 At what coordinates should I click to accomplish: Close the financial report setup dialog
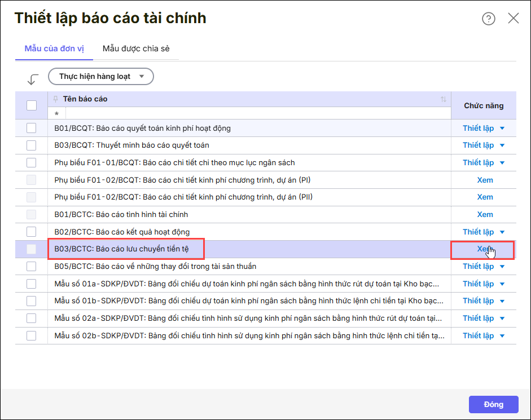[x=513, y=19]
